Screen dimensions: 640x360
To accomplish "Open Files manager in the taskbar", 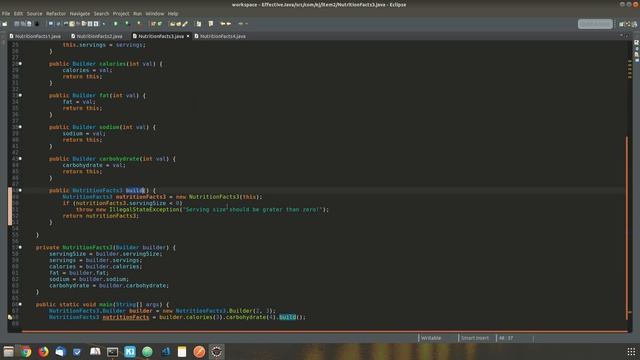I will tap(9, 351).
